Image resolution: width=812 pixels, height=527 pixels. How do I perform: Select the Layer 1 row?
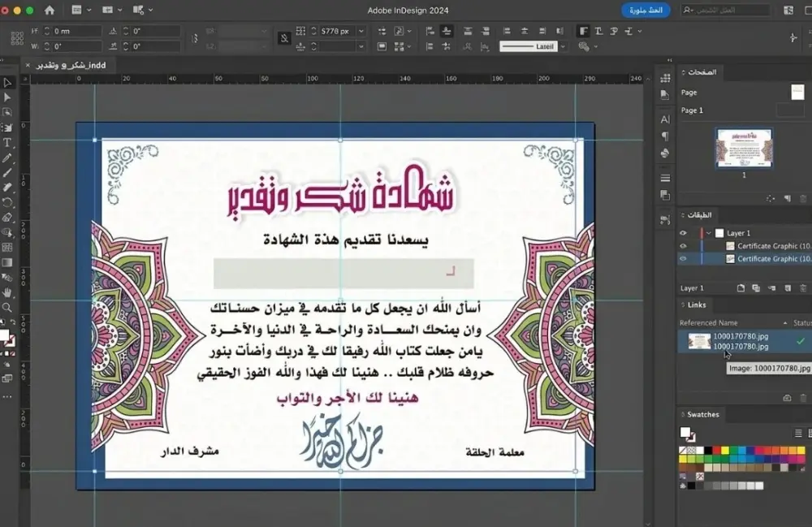coord(745,233)
